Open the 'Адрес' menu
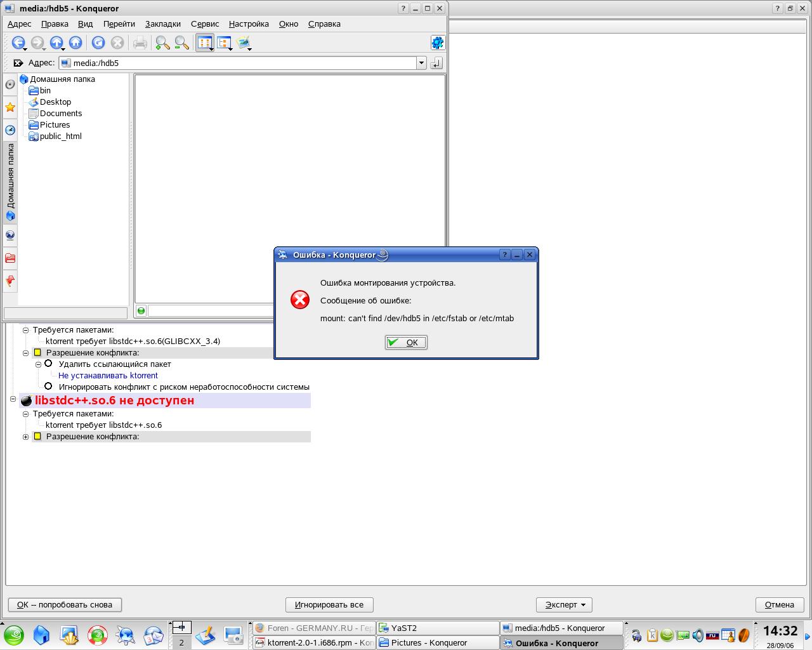This screenshot has height=650, width=812. coord(19,24)
